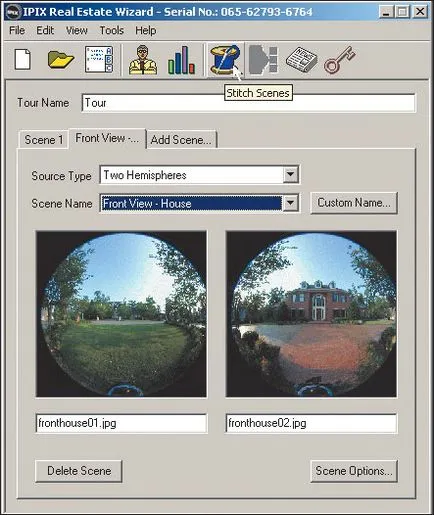This screenshot has height=515, width=434.
Task: Open a tour with the folder icon
Action: pyautogui.click(x=61, y=59)
